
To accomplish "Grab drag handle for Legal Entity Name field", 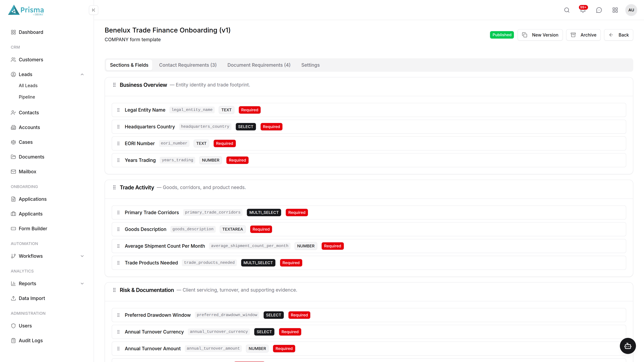I will 119,110.
